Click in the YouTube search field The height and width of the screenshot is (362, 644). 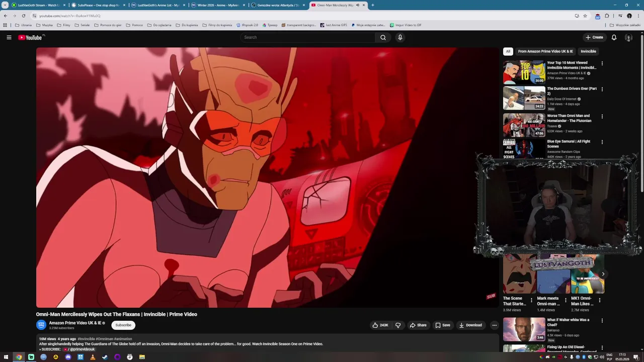(x=308, y=37)
